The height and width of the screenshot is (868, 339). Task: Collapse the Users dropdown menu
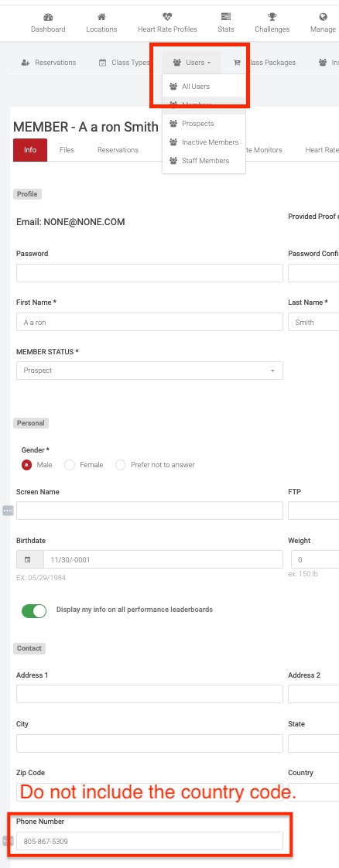(x=192, y=63)
